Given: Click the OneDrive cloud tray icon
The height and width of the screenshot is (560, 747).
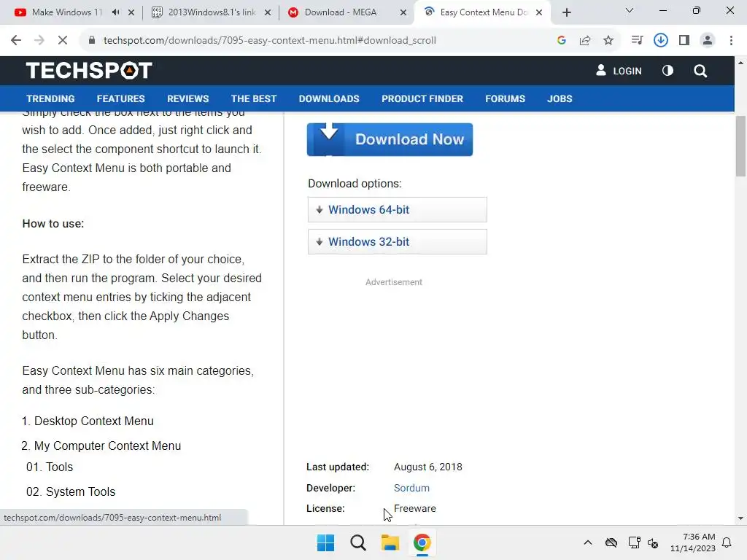Looking at the screenshot, I should tap(611, 542).
